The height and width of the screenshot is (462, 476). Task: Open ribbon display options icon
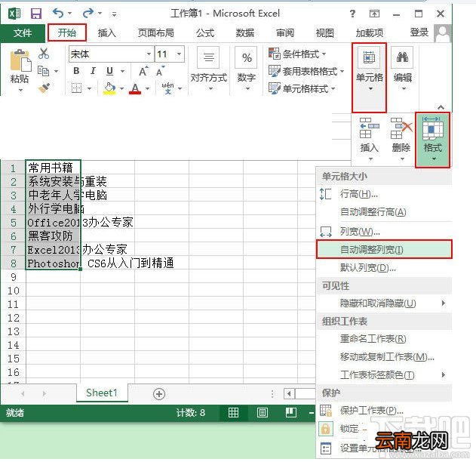click(x=374, y=14)
